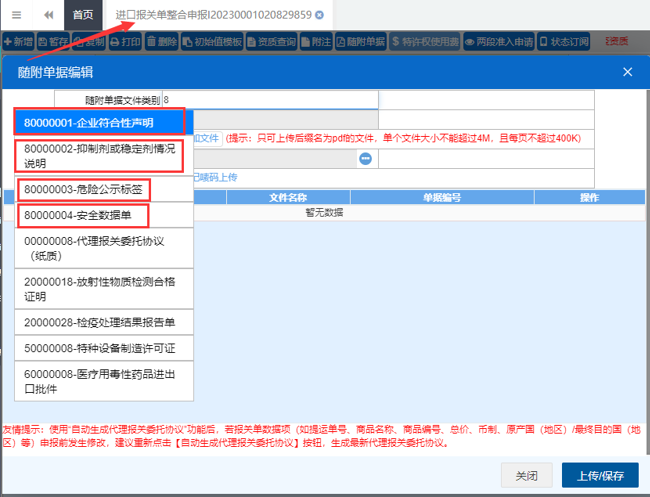Pick 80000003-危险公示标签 in dropdown

tap(84, 188)
